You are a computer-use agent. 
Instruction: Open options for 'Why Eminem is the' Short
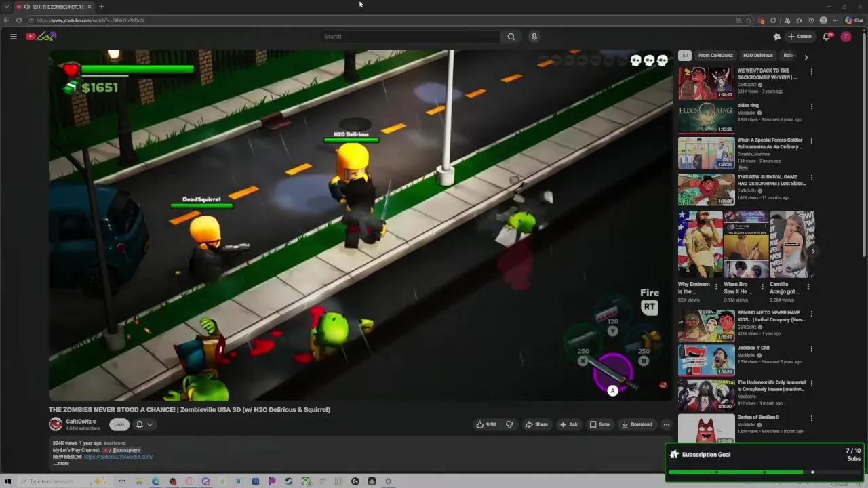pyautogui.click(x=716, y=287)
